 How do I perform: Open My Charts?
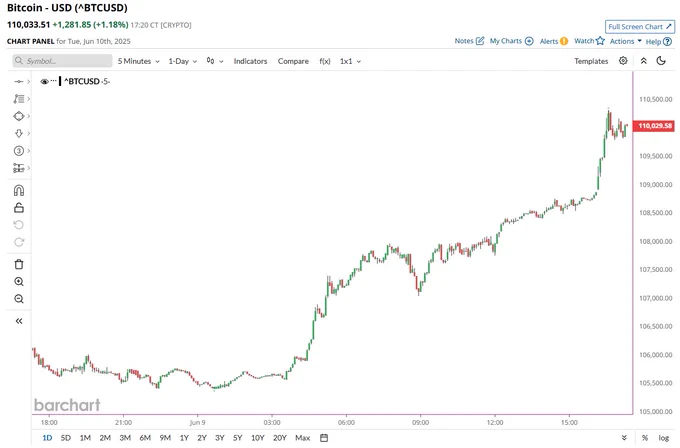point(511,41)
